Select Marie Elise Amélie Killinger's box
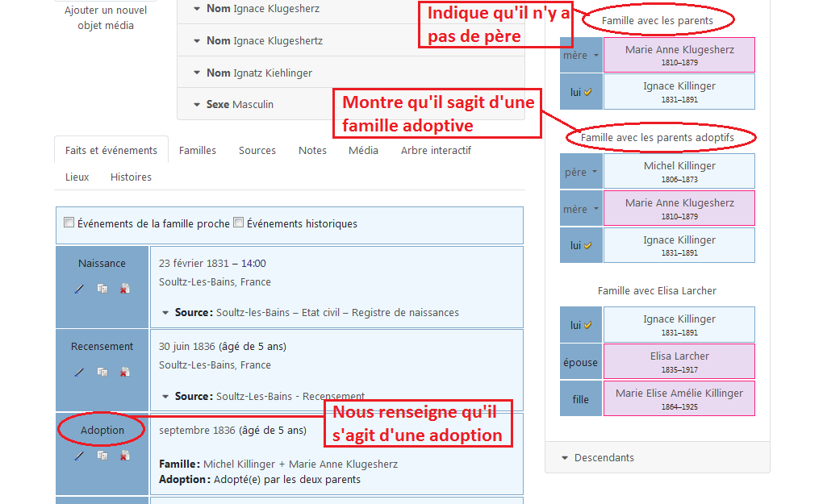This screenshot has width=823, height=504. 679,399
